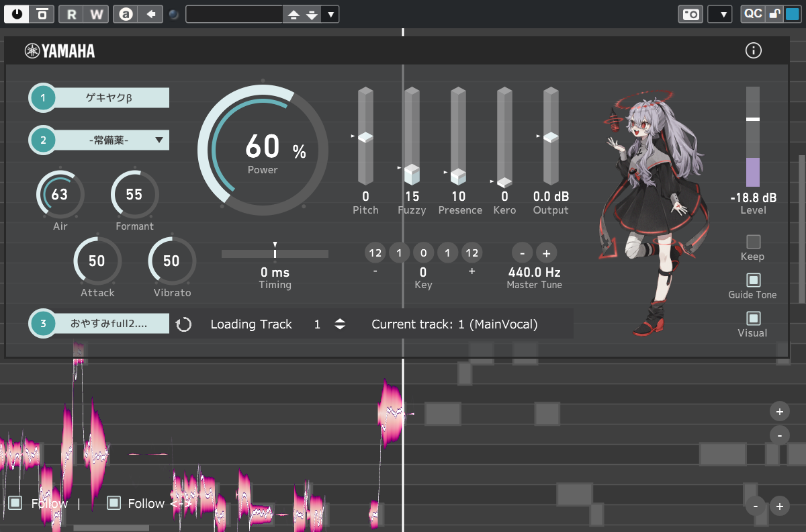Click the horizontal zoom-out minus button
This screenshot has width=806, height=532.
[x=756, y=506]
